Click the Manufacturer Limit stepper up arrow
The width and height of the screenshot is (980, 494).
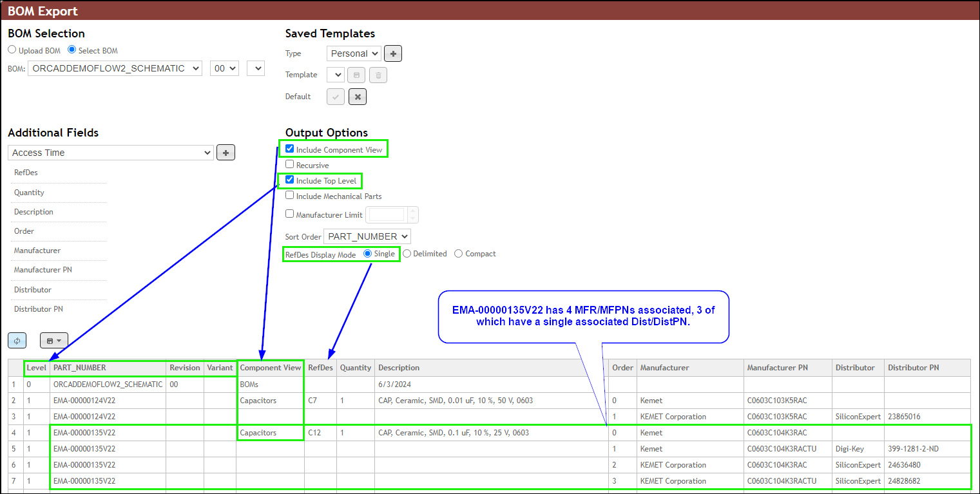413,211
